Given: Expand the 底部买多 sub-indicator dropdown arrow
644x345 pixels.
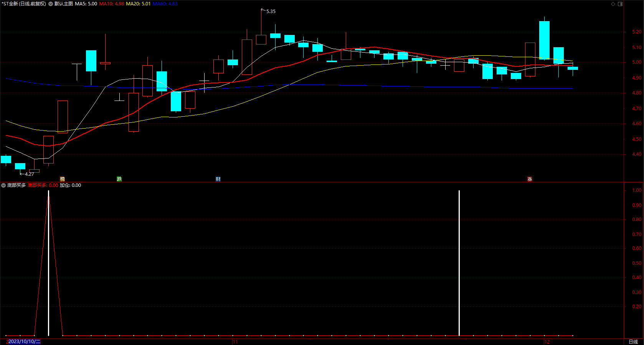Looking at the screenshot, I should pos(3,185).
